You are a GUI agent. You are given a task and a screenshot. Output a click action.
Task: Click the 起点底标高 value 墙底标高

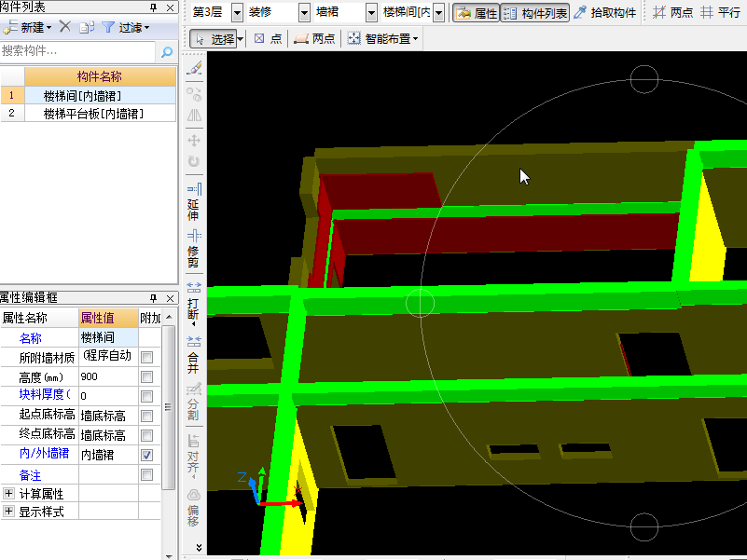tap(108, 416)
